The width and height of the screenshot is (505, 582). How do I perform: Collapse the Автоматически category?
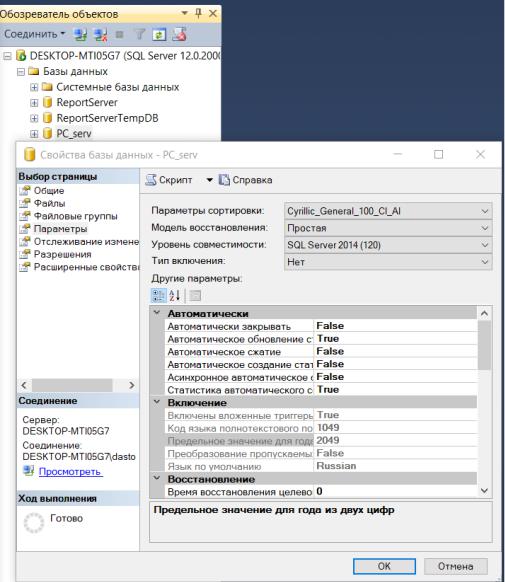coord(157,313)
